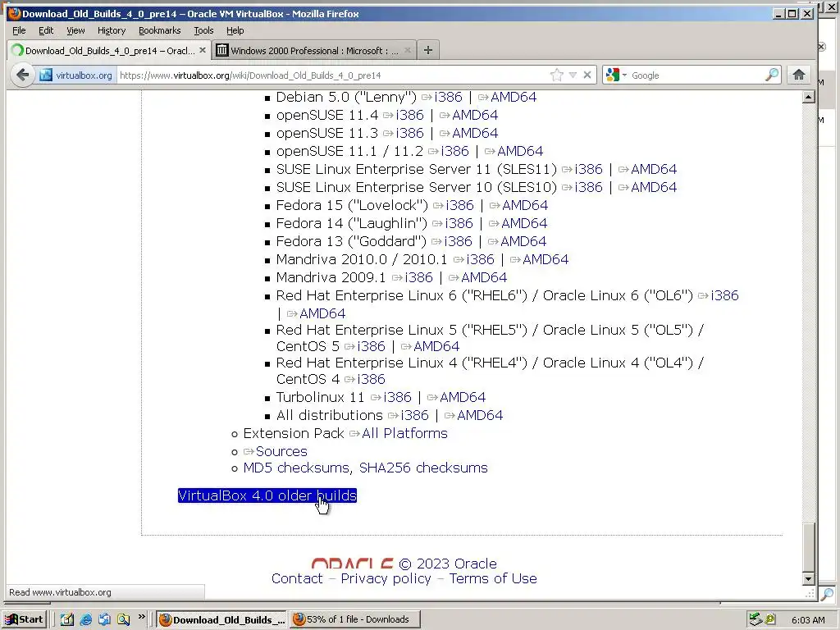Open the Contact footer link

pyautogui.click(x=297, y=578)
